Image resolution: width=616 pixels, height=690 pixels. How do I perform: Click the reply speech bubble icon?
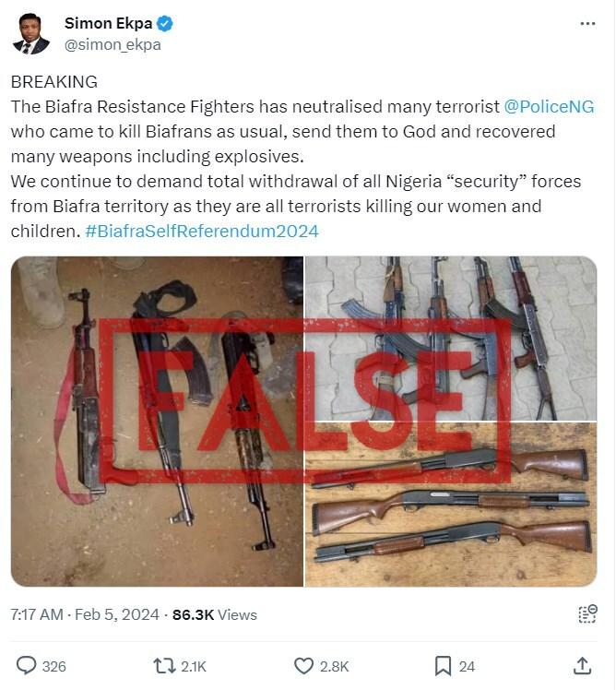(x=27, y=665)
